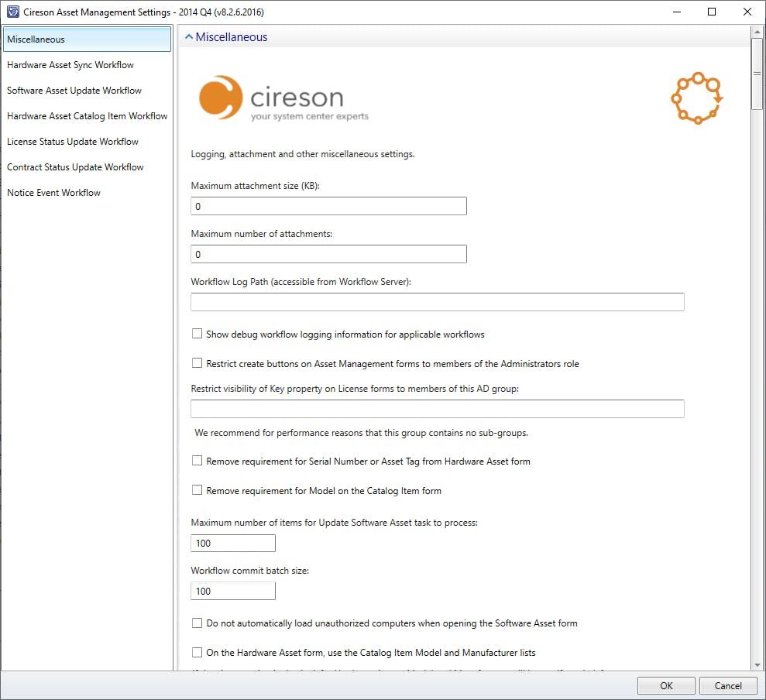
Task: Click the Workflow Log Path field
Action: [438, 302]
